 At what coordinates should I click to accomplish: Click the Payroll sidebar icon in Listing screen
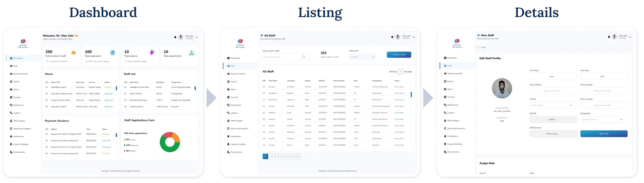pos(228,81)
